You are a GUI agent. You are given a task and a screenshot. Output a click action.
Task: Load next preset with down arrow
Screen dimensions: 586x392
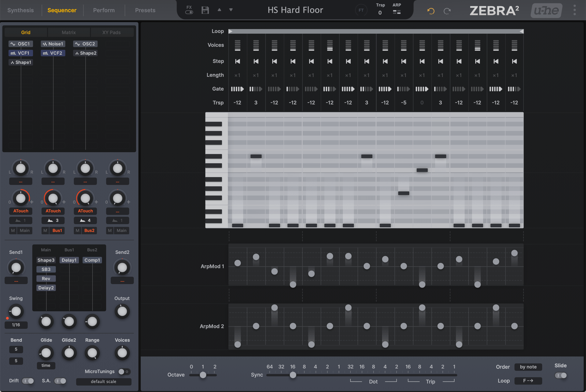tap(231, 10)
